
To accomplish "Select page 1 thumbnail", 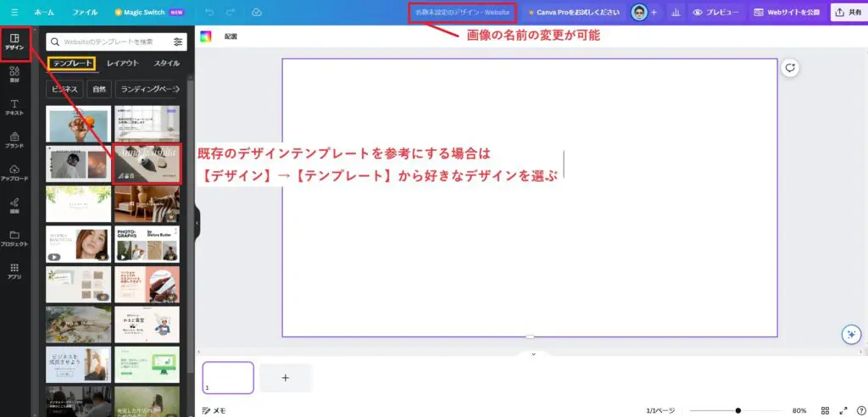I will coord(228,378).
